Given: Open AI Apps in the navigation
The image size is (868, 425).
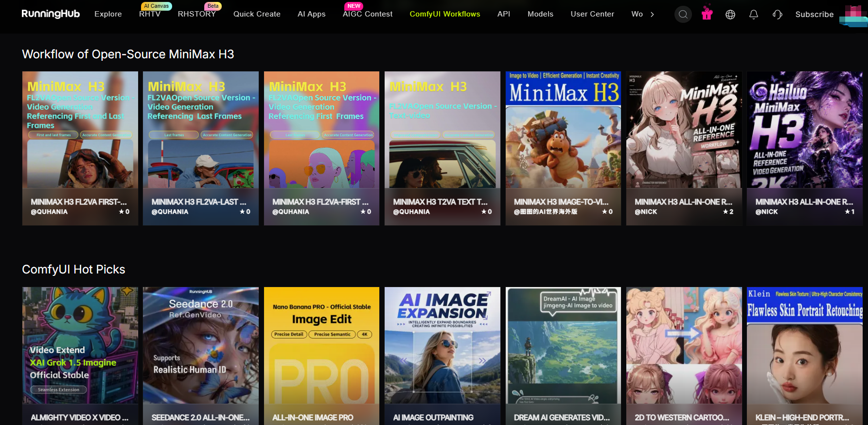Looking at the screenshot, I should click(312, 14).
